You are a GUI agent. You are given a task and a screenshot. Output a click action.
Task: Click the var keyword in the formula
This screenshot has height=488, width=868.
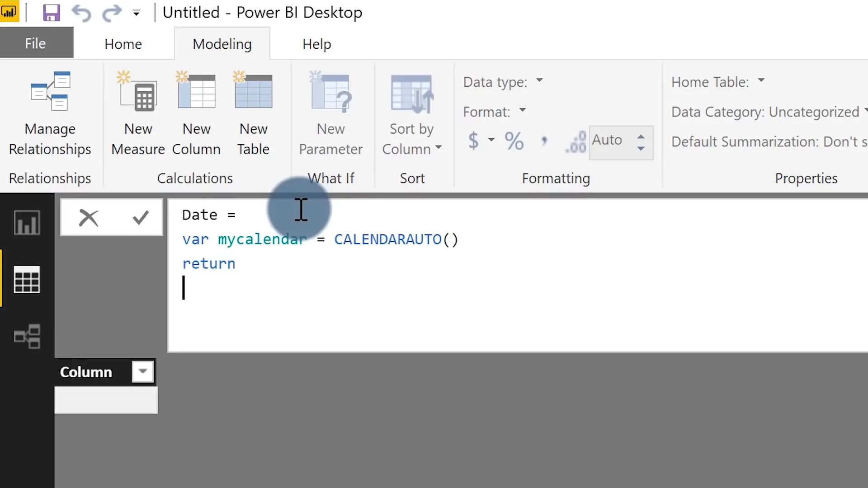(195, 239)
